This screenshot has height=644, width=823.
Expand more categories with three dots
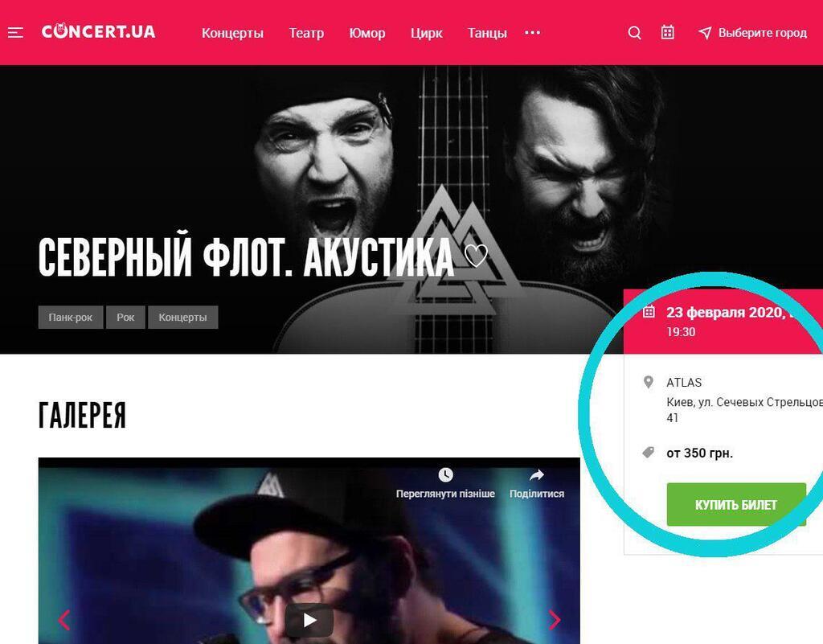click(532, 32)
